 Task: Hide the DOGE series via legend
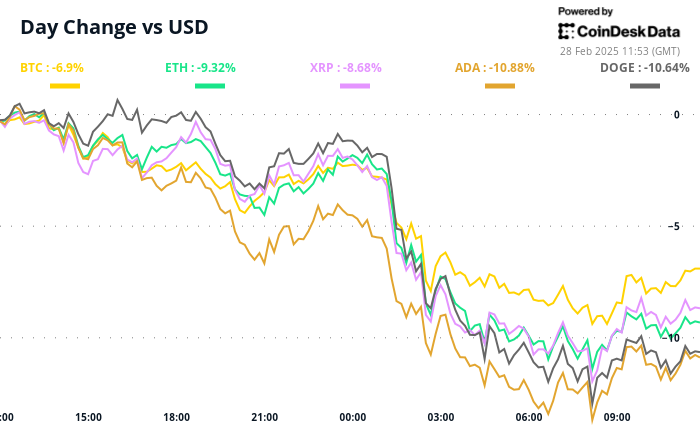pos(645,68)
